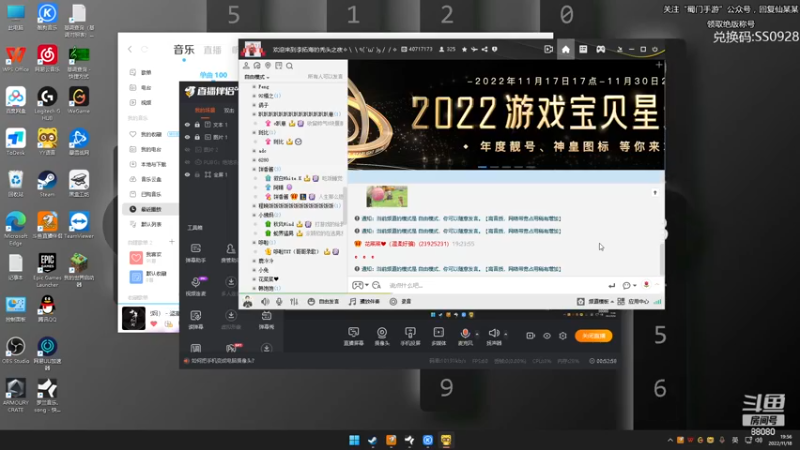Select the second scene tab in streaming app
The width and height of the screenshot is (800, 450).
[x=229, y=111]
